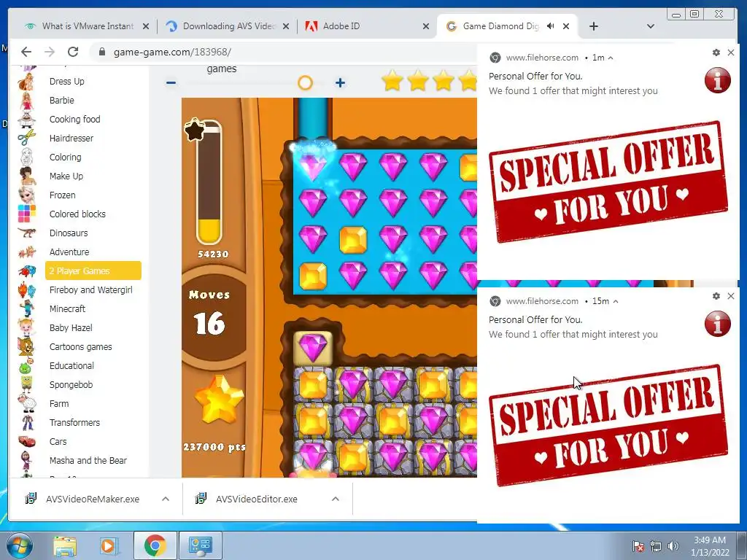Open settings of the 15m filehorse notification
Viewport: 747px width, 560px height.
point(716,296)
